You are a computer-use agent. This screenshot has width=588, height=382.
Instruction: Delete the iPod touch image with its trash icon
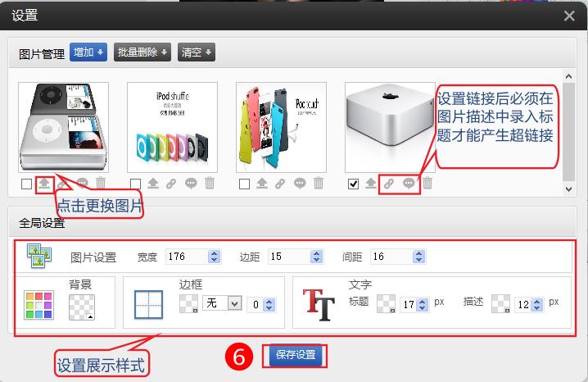click(x=319, y=184)
